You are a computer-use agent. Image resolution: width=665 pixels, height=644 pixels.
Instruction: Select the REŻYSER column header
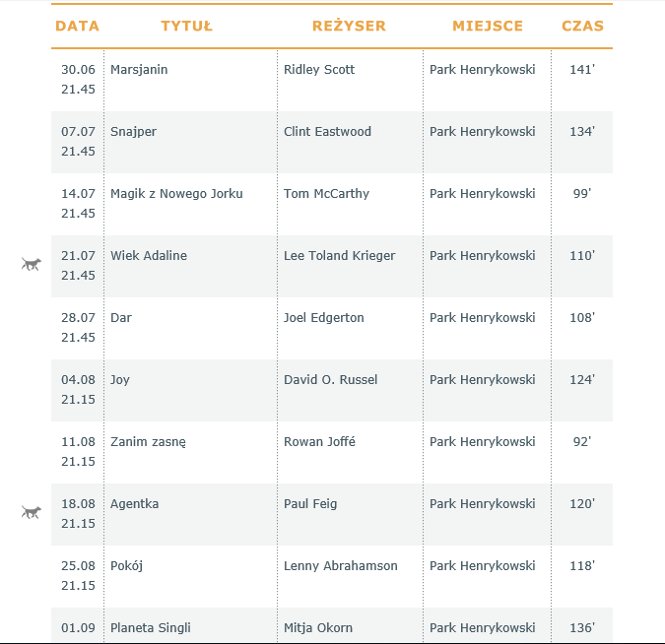349,26
